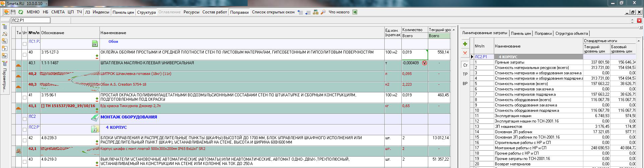
Task: Tick the checkbox for row 40
Action: point(24,55)
